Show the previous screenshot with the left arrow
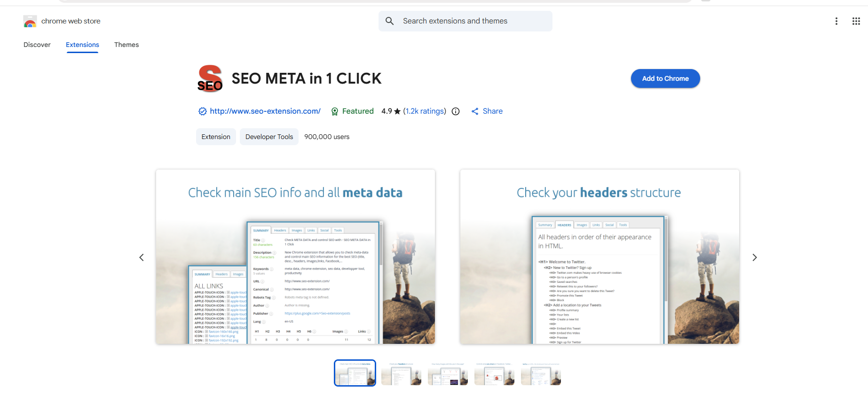The image size is (868, 419). pyautogui.click(x=142, y=257)
